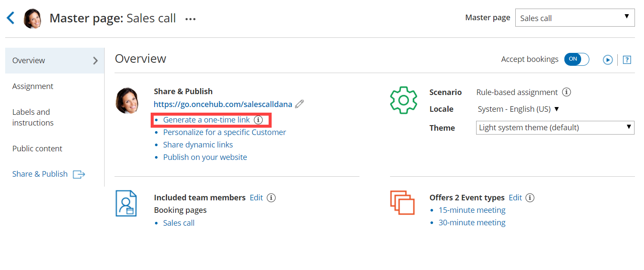Expand the Locale System - English dropdown
Screen dimensions: 644x270
click(518, 109)
